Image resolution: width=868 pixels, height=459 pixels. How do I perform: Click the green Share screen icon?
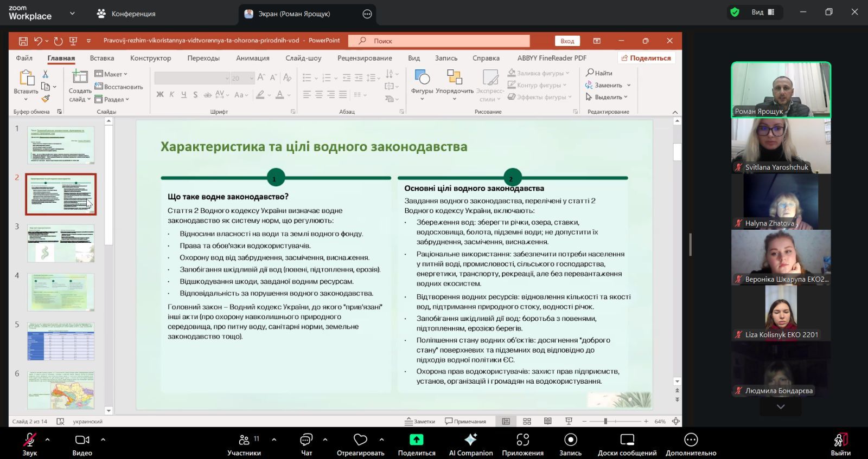point(416,440)
